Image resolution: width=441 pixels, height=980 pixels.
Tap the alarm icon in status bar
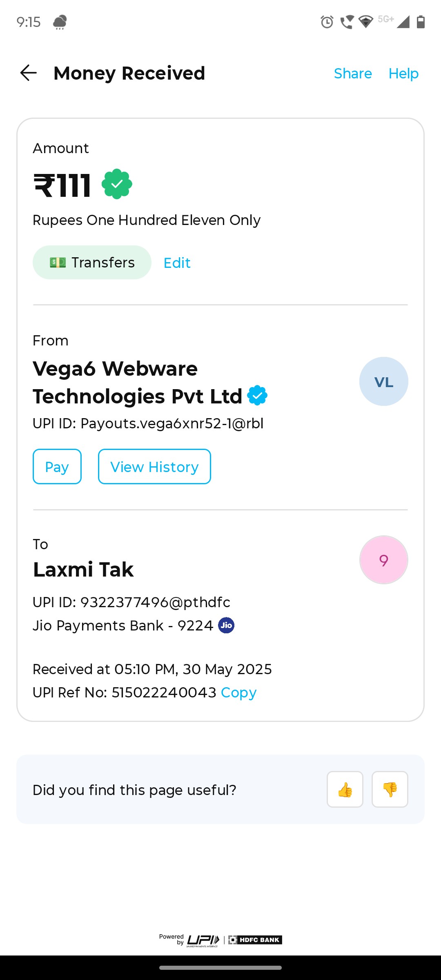tap(327, 22)
